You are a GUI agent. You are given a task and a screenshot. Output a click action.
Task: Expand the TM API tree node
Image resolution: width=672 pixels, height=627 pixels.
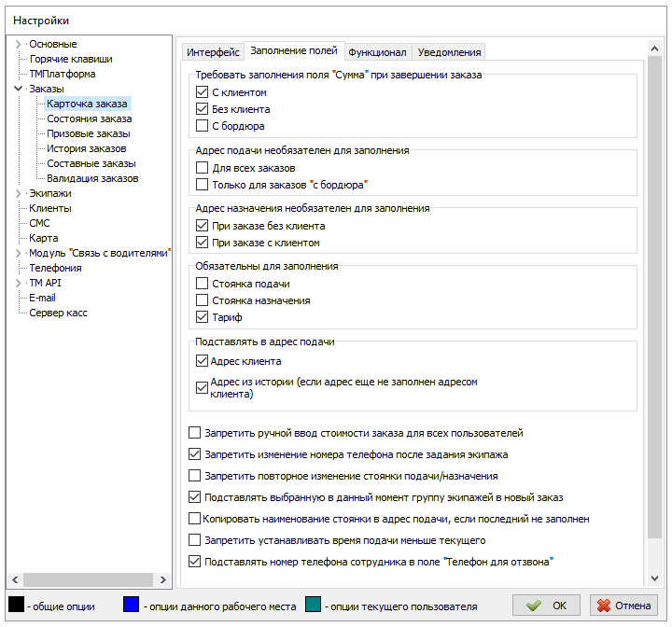tap(18, 283)
